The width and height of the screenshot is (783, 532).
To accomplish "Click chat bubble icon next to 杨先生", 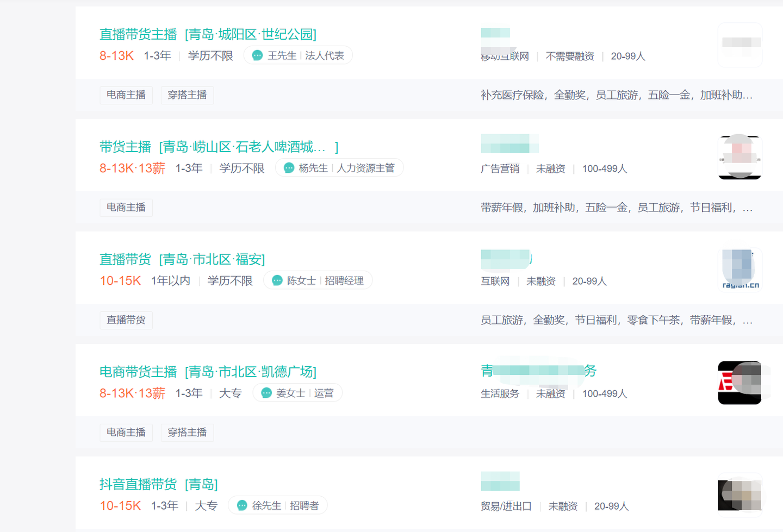I will (289, 168).
